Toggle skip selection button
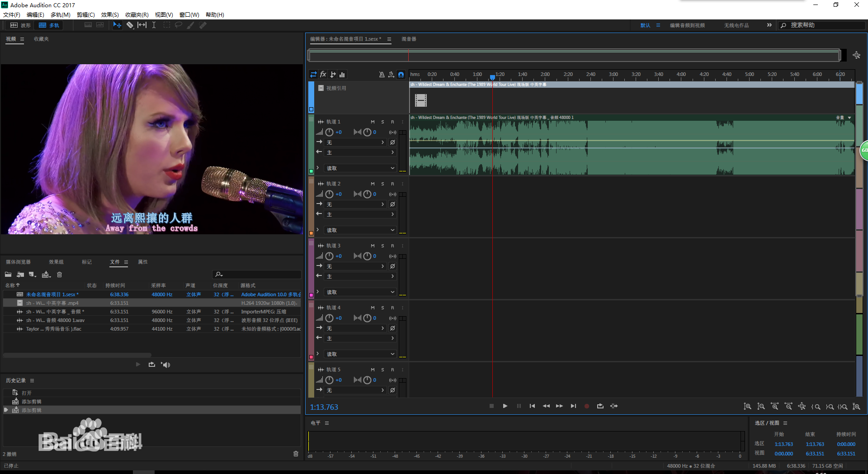Screen dimensions: 868x474 click(614, 406)
